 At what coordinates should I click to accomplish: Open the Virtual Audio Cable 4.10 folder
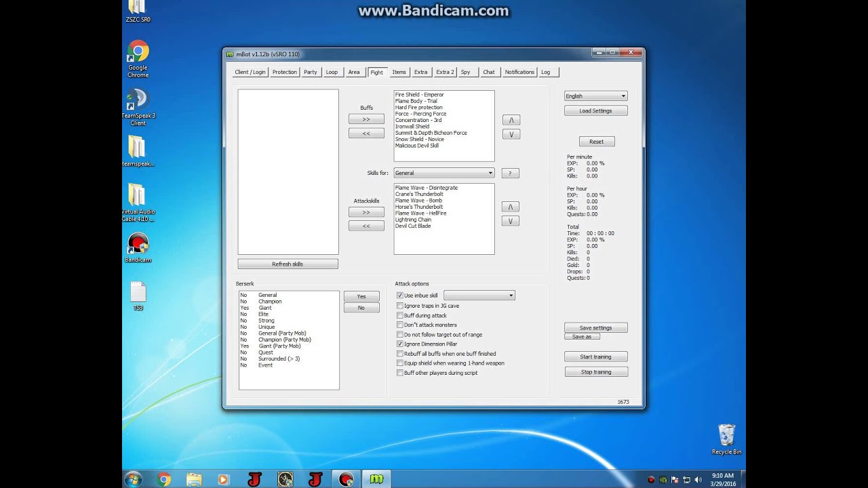(x=138, y=202)
